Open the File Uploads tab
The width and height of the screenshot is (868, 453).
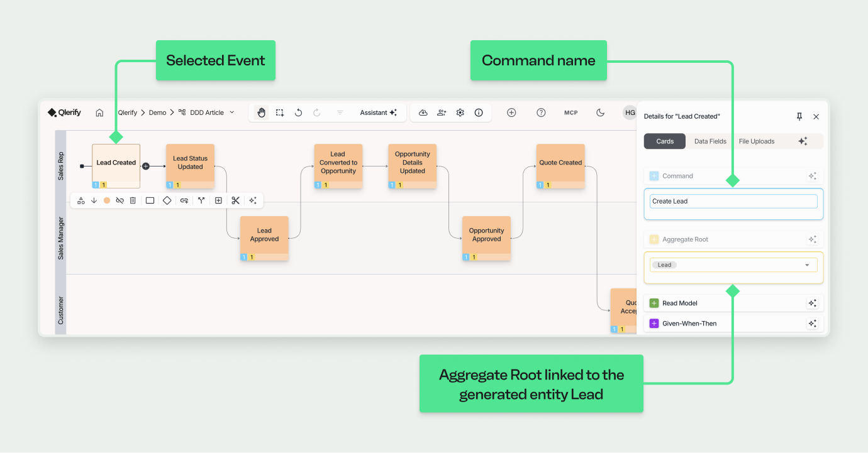coord(757,141)
